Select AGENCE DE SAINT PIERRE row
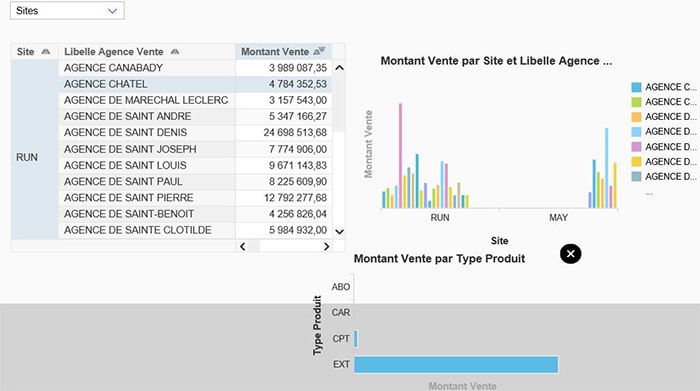The width and height of the screenshot is (700, 391). coord(195,198)
